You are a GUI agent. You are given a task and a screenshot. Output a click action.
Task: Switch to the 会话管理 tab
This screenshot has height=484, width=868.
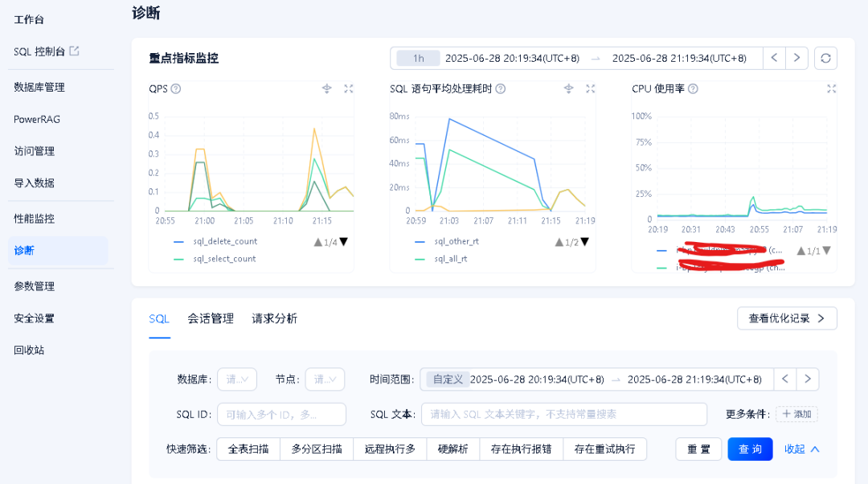pyautogui.click(x=211, y=319)
